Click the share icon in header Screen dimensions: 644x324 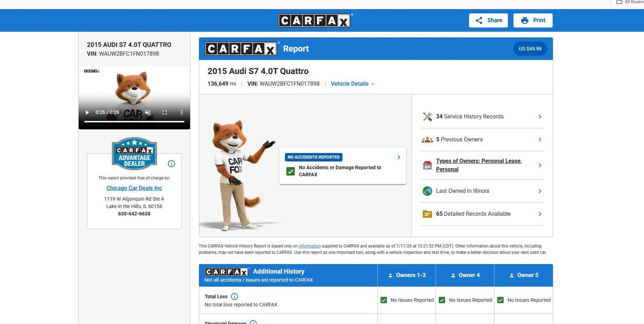click(479, 21)
